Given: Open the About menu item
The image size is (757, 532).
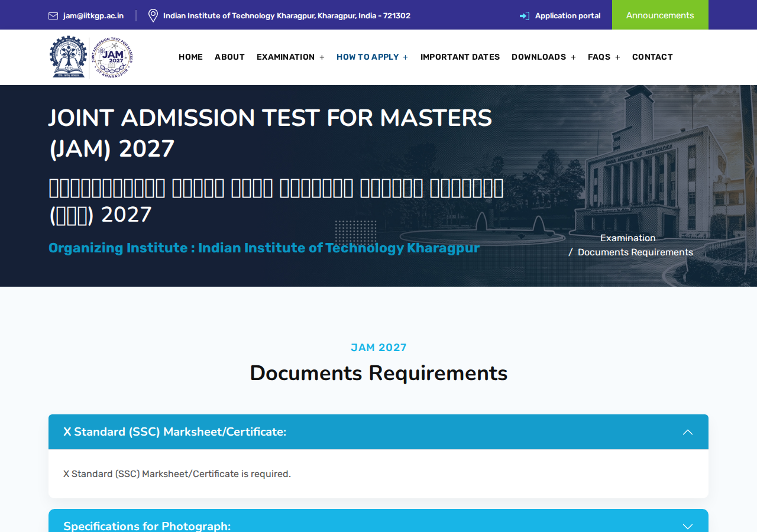Looking at the screenshot, I should pyautogui.click(x=229, y=57).
